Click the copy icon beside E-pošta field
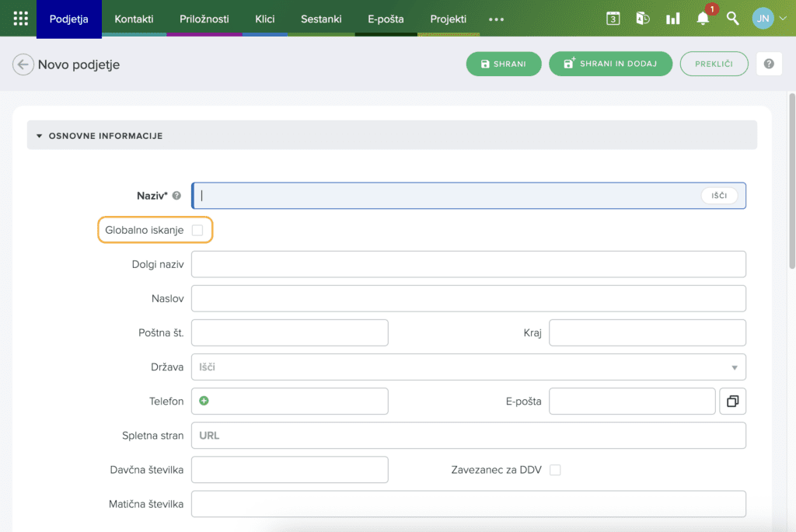 (732, 402)
